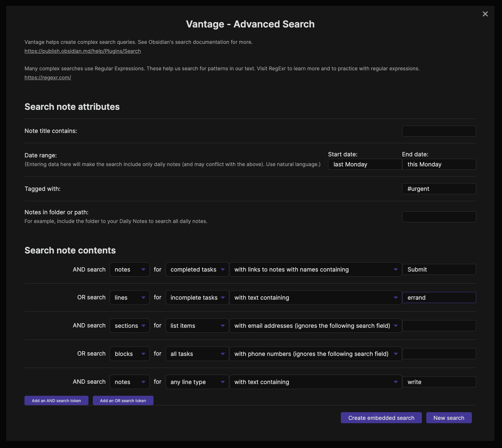
Task: Click the Vantage - Advanced Search title
Action: pyautogui.click(x=250, y=24)
